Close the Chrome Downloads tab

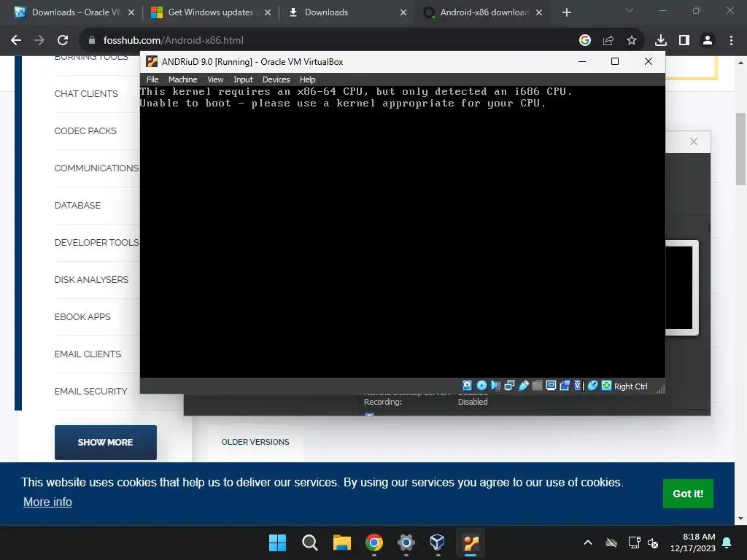[403, 12]
